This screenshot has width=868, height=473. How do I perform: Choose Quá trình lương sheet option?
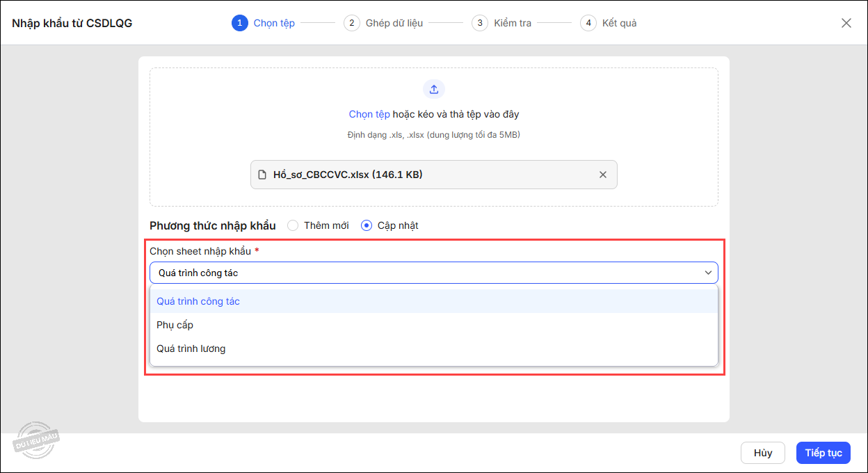191,348
